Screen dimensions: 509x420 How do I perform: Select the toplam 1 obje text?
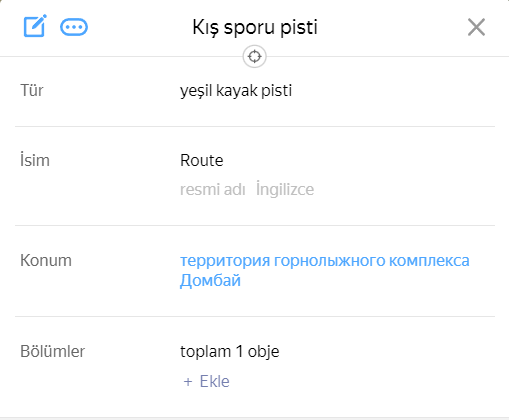pos(230,351)
